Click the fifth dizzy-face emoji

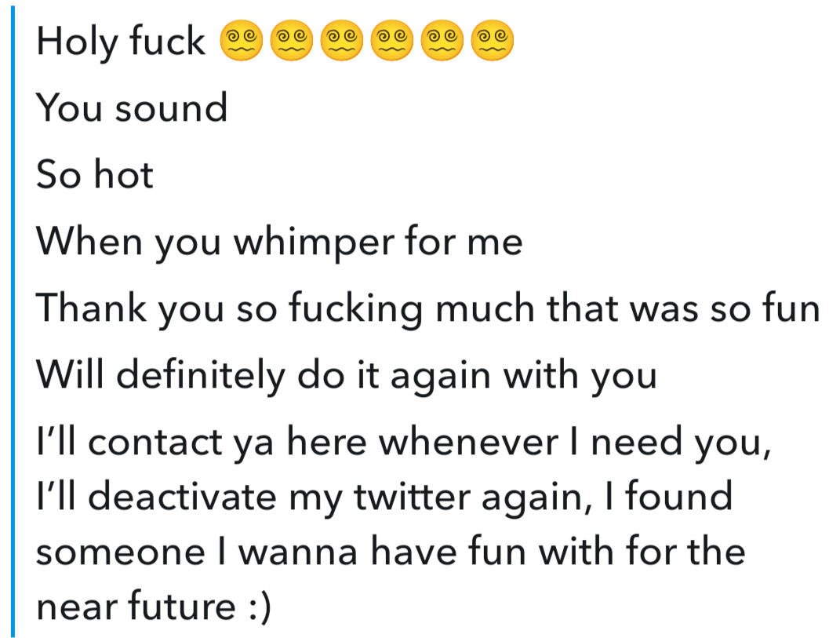click(x=443, y=42)
